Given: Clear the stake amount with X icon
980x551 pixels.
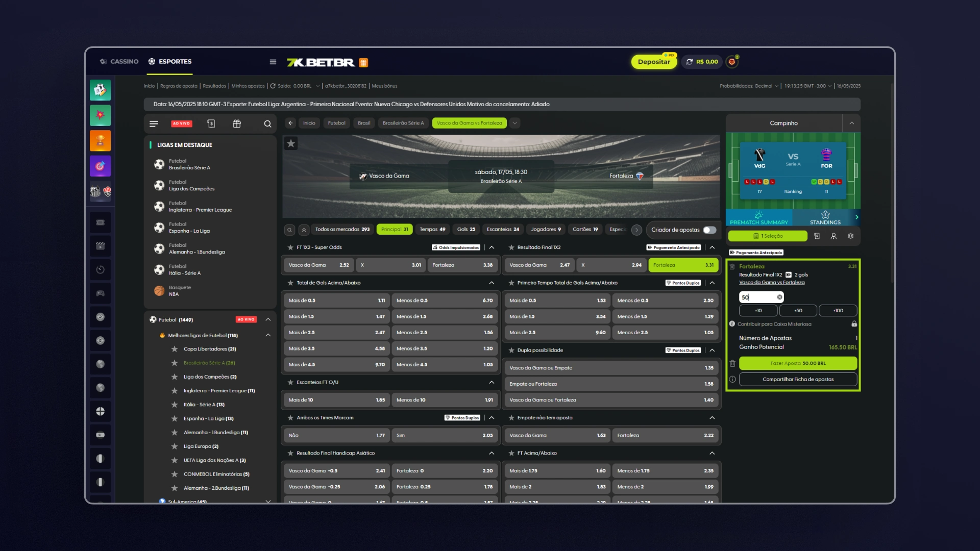Looking at the screenshot, I should (779, 297).
